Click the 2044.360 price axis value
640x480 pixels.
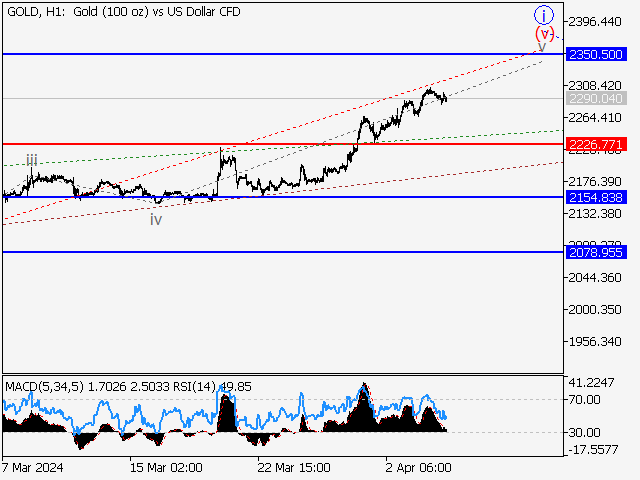595,278
